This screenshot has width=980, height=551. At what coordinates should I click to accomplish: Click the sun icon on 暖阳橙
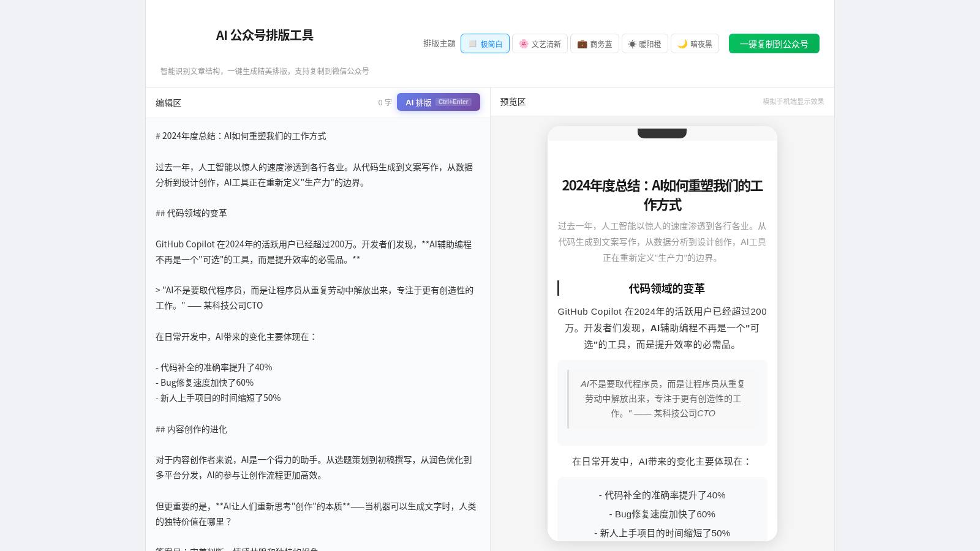[632, 44]
